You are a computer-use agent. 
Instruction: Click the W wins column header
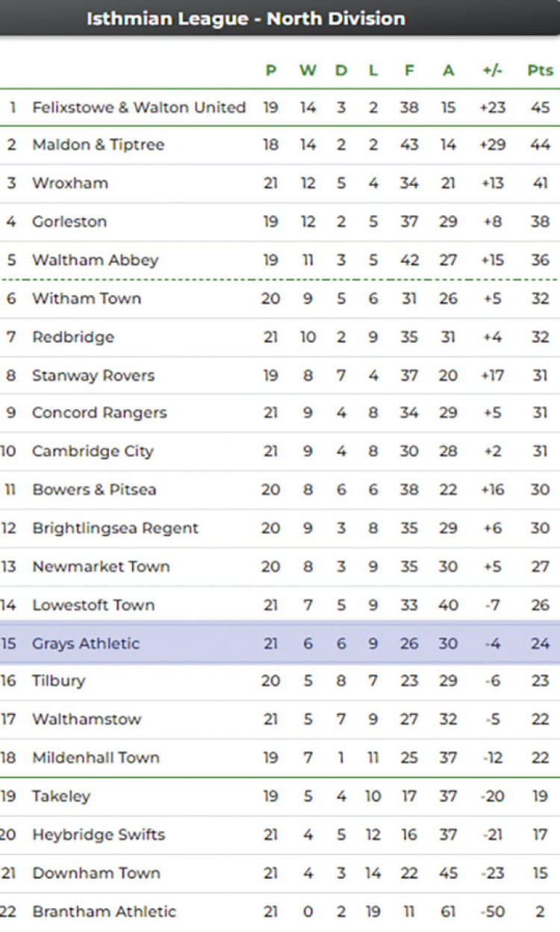(308, 71)
